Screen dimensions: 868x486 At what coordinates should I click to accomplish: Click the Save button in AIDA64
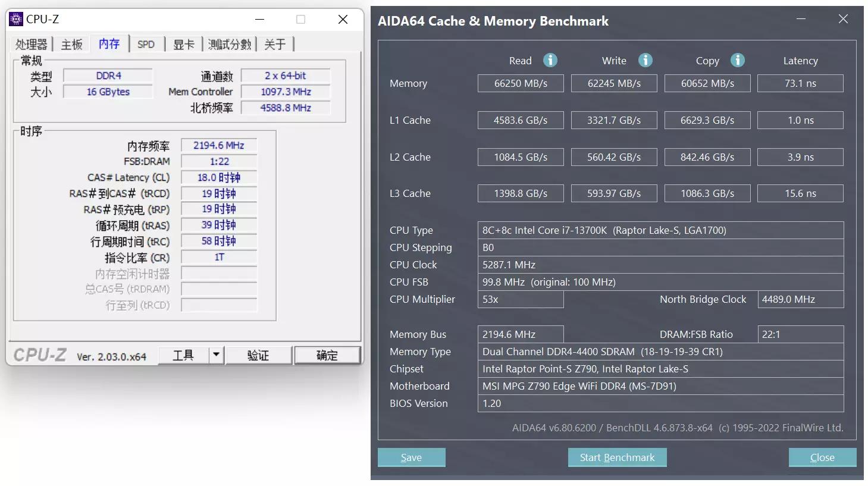411,457
